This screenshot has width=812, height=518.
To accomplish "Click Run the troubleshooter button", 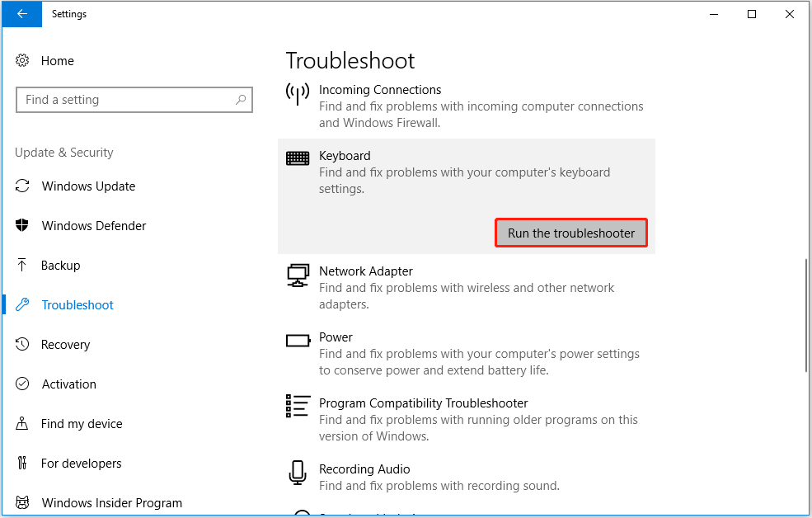I will click(570, 233).
